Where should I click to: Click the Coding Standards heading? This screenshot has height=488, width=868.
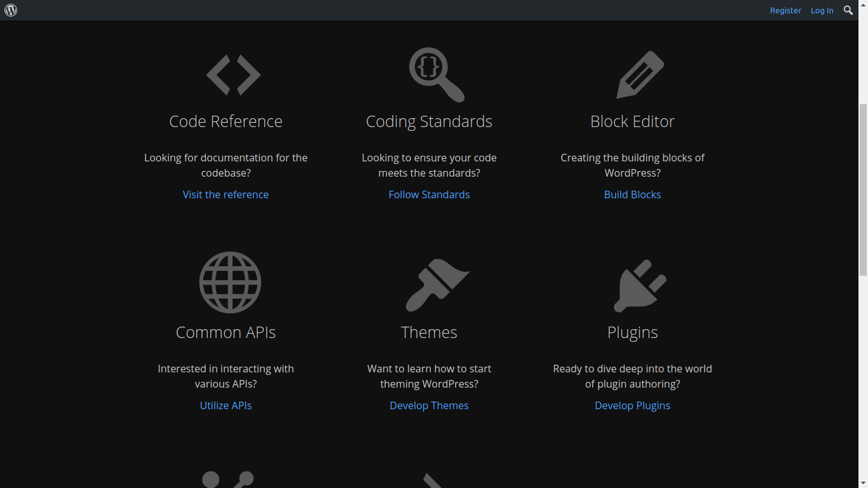[x=429, y=121]
